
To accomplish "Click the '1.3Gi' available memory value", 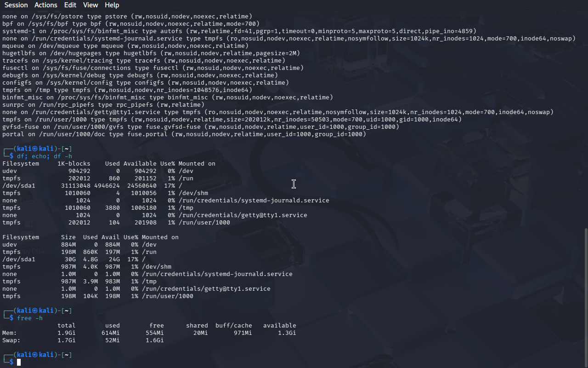I will [287, 333].
